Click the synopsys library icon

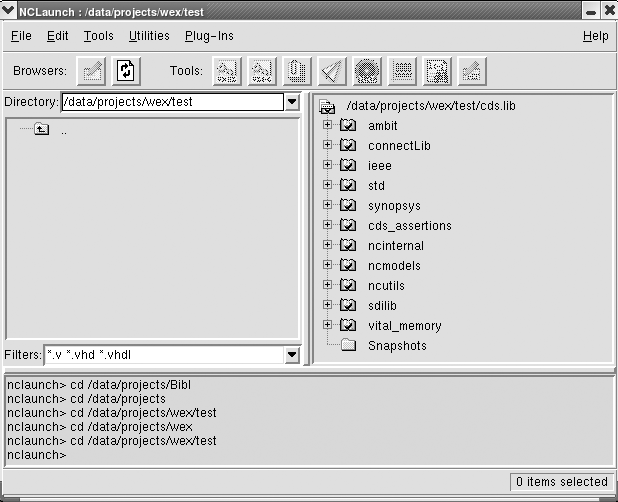click(x=348, y=205)
